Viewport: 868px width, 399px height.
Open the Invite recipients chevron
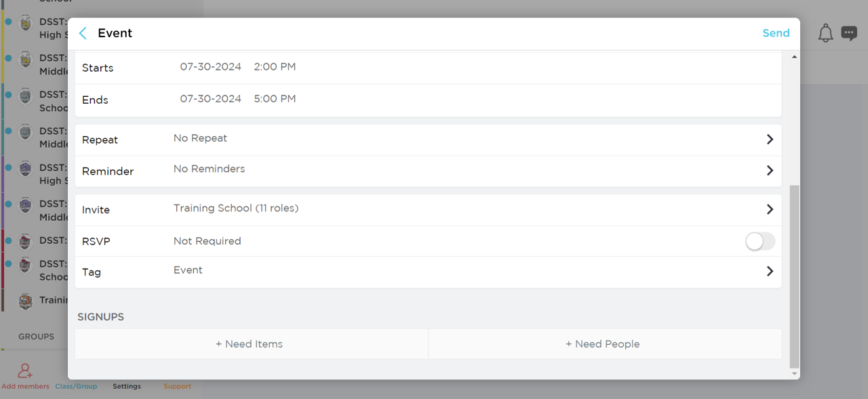click(770, 210)
